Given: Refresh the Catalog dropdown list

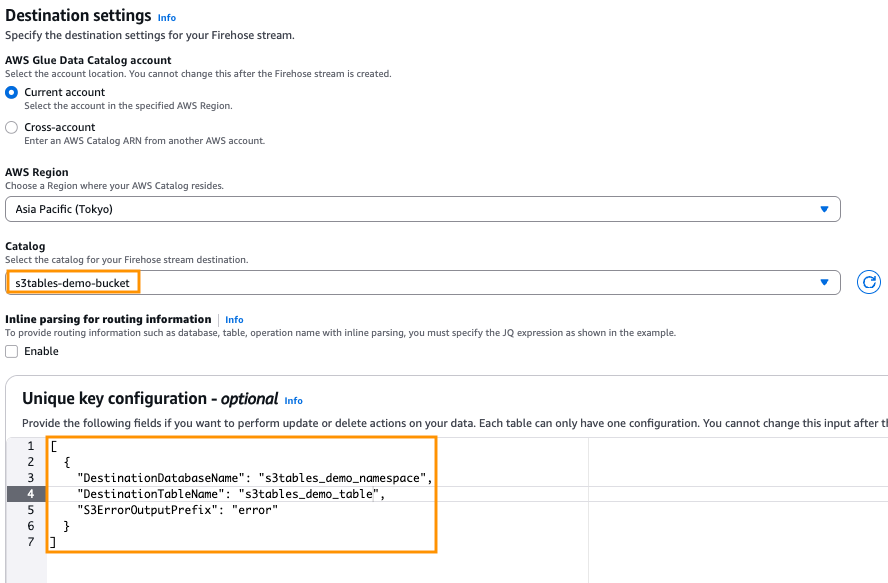Looking at the screenshot, I should click(868, 282).
